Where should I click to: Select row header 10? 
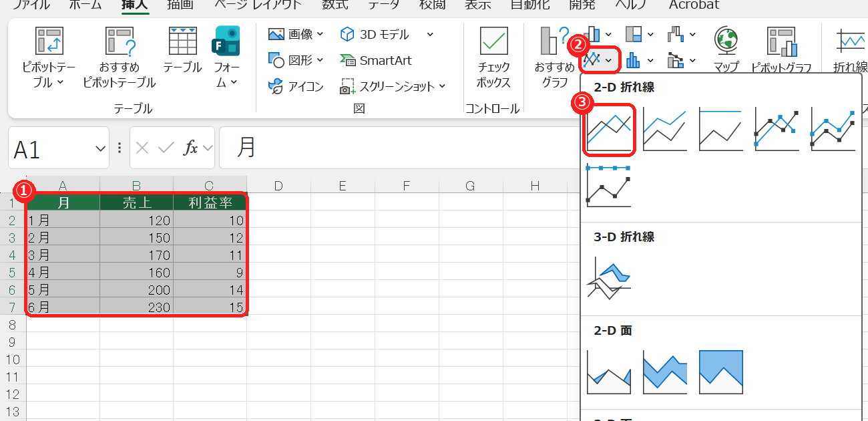point(13,360)
